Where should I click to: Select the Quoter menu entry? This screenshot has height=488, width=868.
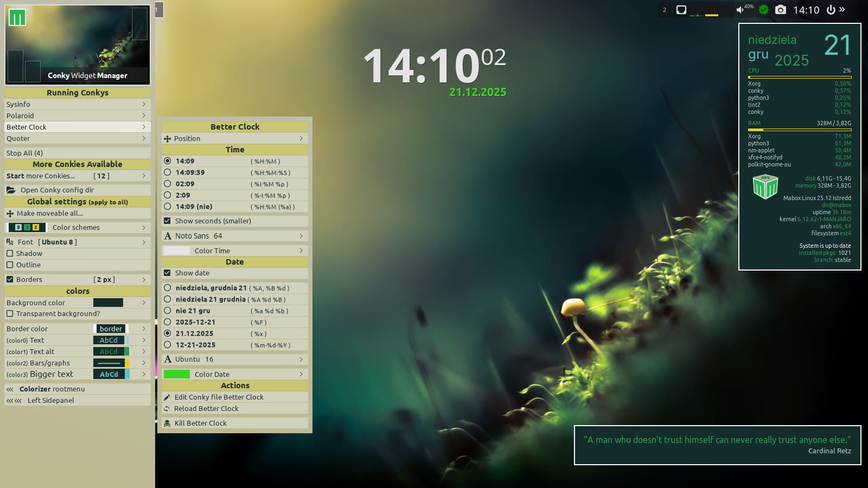pos(77,139)
